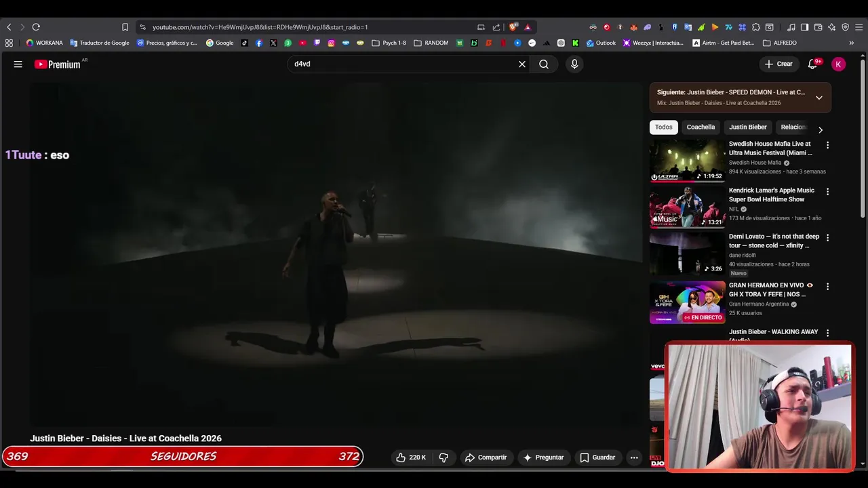Go to YouTube Premium home logo
This screenshot has width=868, height=488.
click(x=58, y=64)
